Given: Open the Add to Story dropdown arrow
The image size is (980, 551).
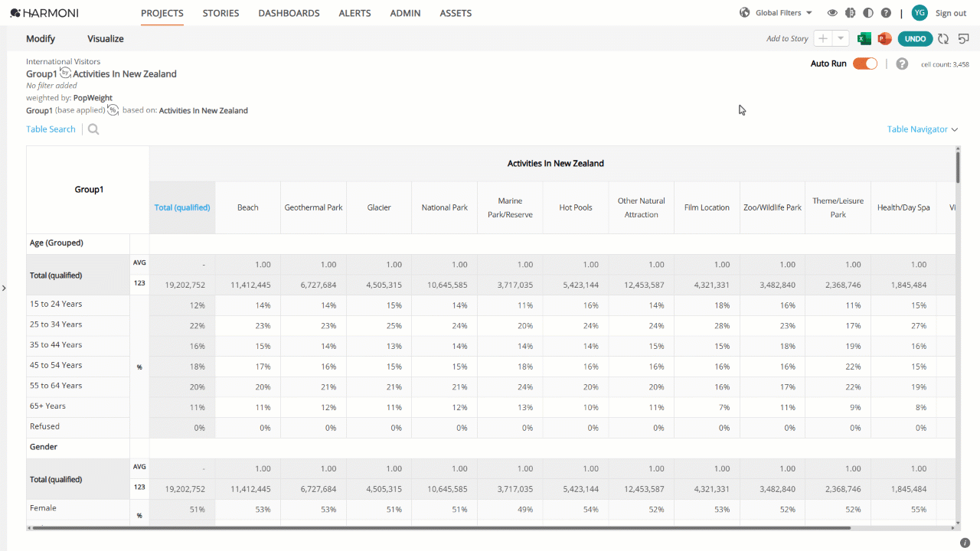Looking at the screenshot, I should pos(841,39).
